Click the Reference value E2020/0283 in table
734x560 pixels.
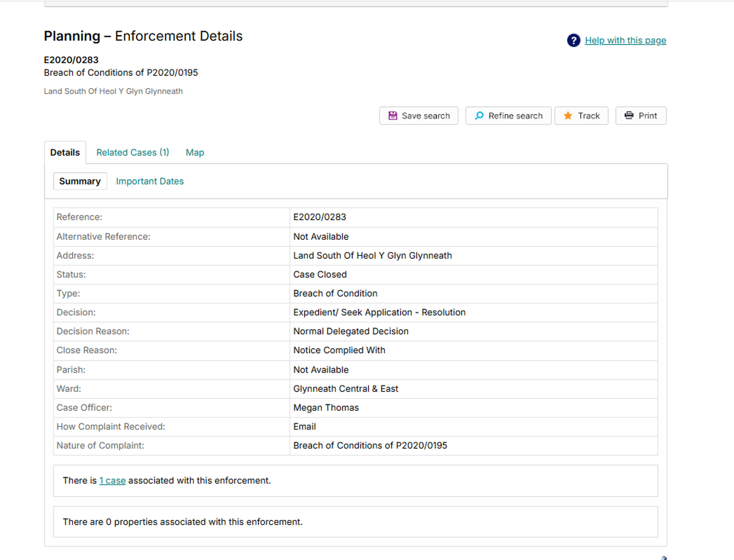319,217
